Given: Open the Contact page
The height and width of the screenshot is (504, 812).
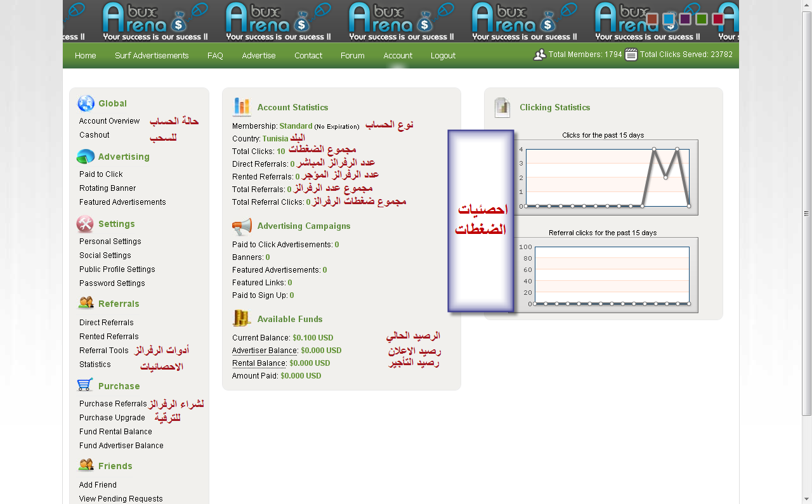Looking at the screenshot, I should pos(308,56).
